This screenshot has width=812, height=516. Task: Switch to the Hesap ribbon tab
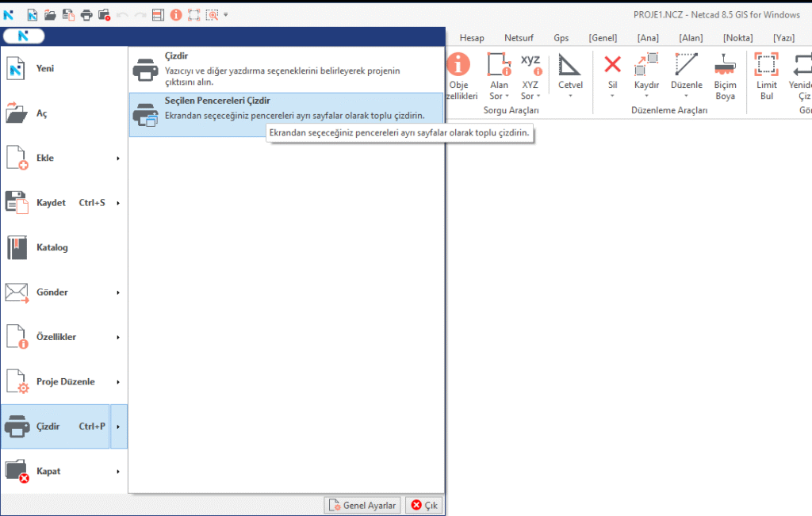(472, 38)
